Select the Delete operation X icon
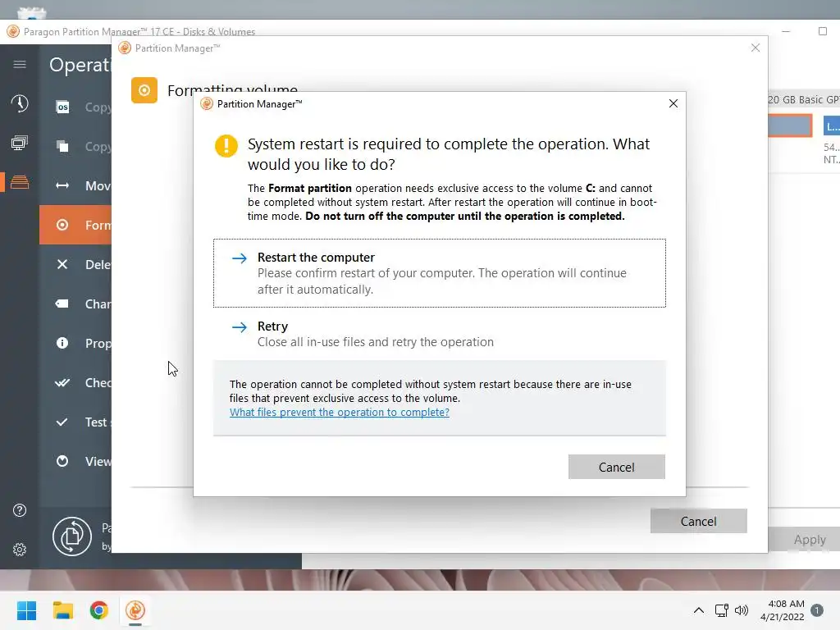Screen dimensions: 840x630 point(62,264)
